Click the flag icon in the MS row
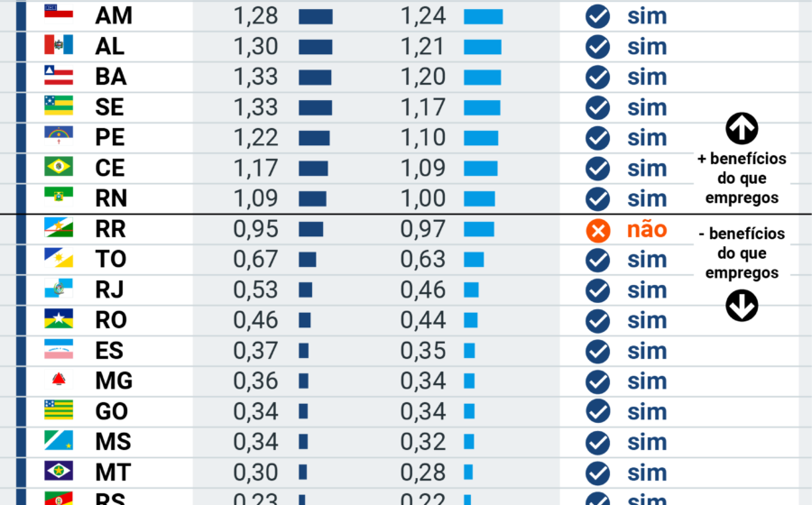The height and width of the screenshot is (505, 812). pos(59,440)
